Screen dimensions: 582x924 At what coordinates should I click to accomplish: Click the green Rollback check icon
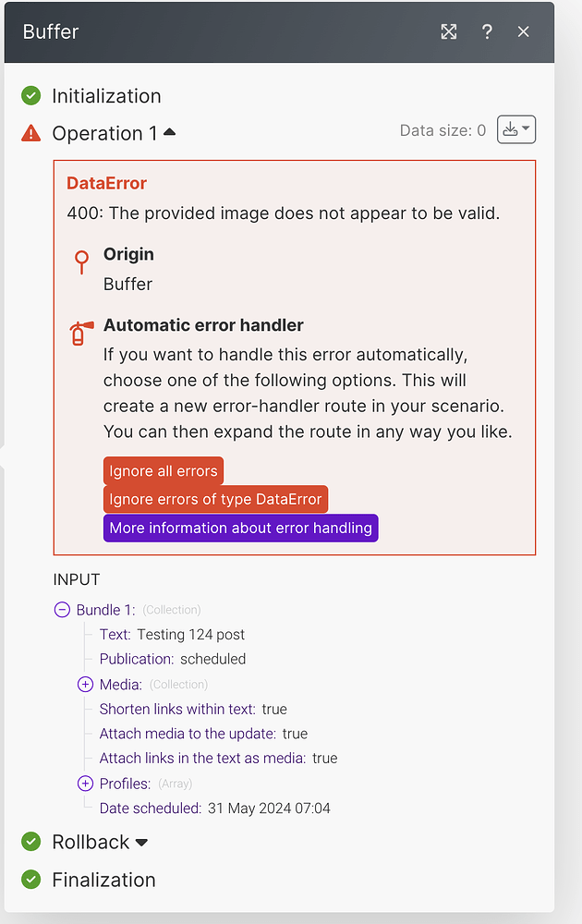pos(31,842)
